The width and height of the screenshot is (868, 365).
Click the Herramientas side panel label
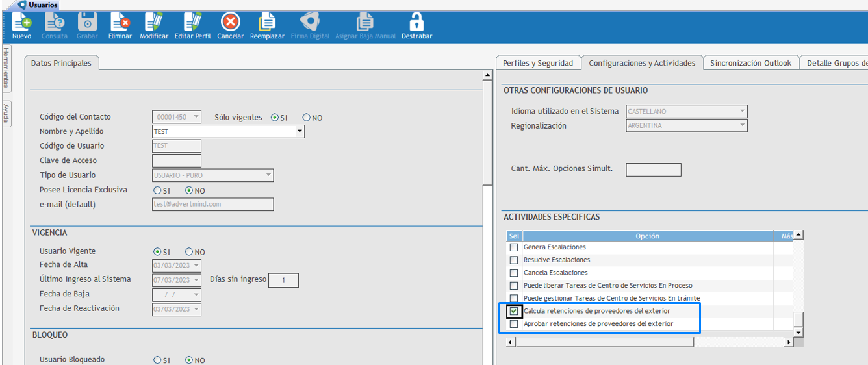(6, 67)
